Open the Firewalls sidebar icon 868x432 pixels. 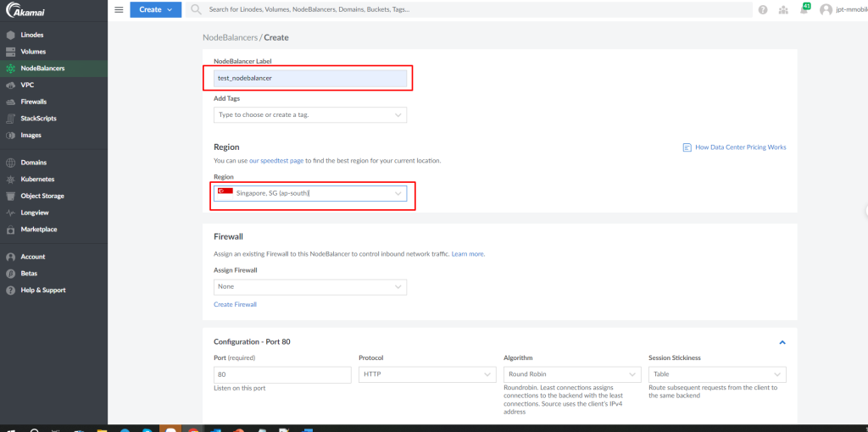pos(10,102)
